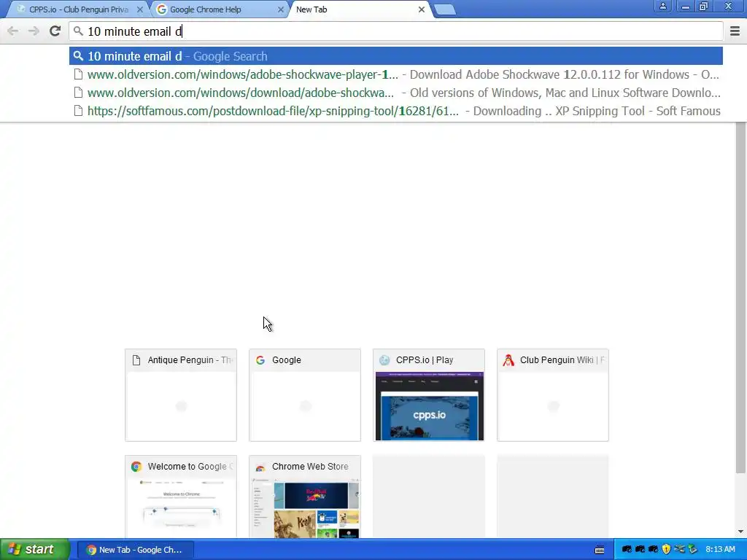Click New Tab - Google Chrome taskbar button

coord(135,550)
